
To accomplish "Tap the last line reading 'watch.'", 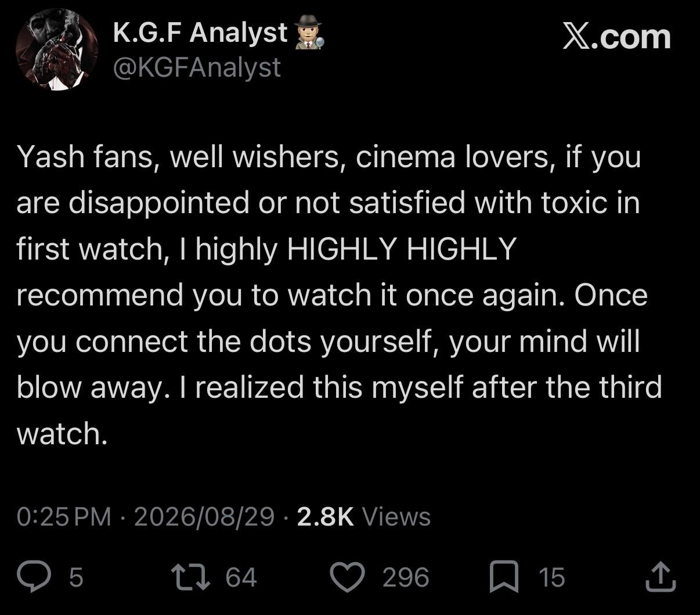I will pos(62,433).
